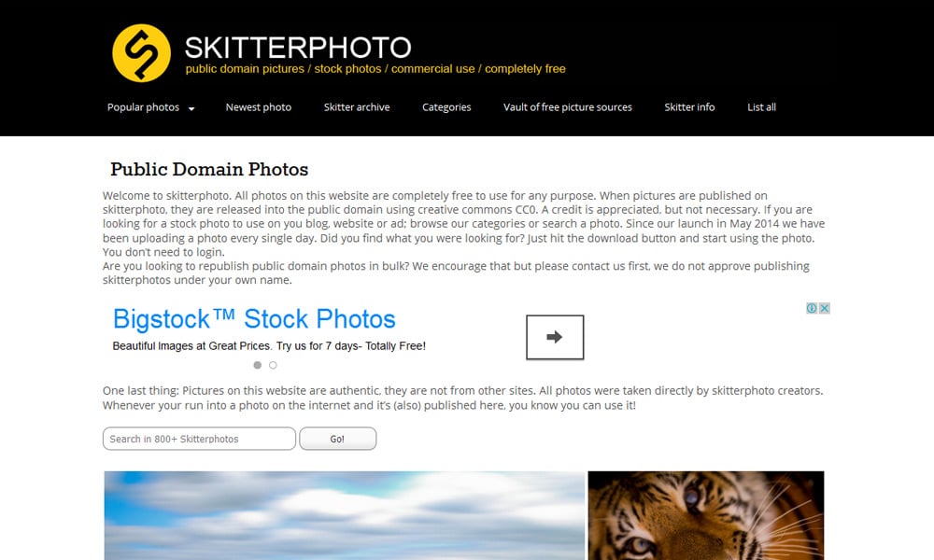Click the Go! search button
The height and width of the screenshot is (560, 934).
(x=338, y=439)
